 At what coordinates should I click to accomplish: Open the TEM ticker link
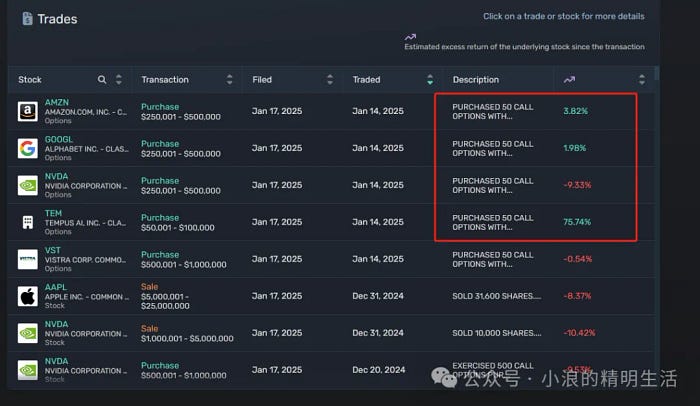point(53,213)
